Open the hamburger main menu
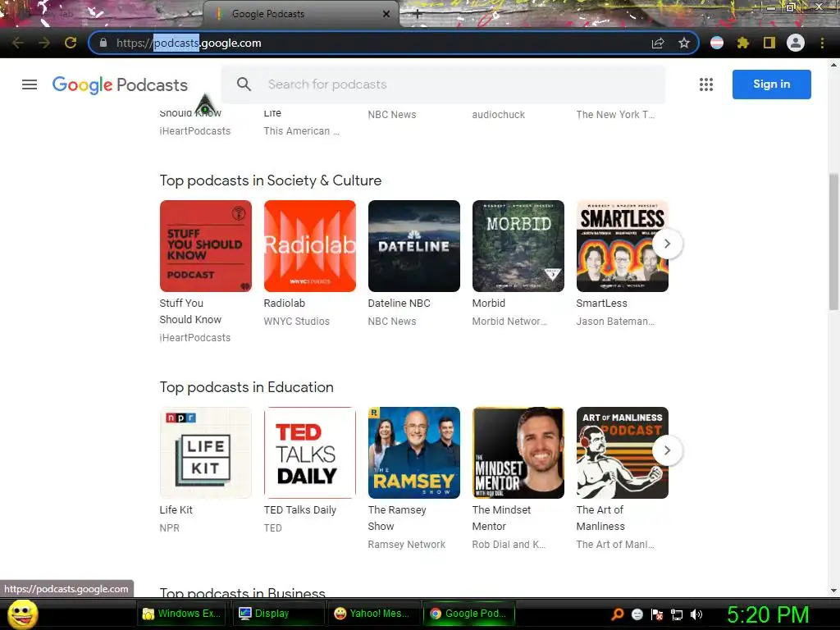The width and height of the screenshot is (840, 630). coord(30,84)
